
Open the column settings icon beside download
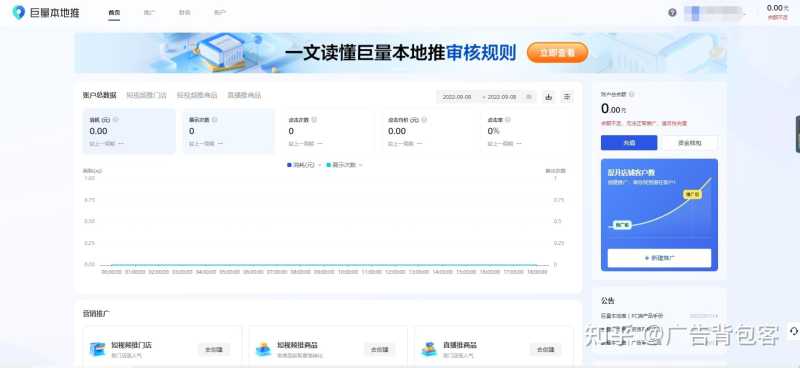coord(566,96)
